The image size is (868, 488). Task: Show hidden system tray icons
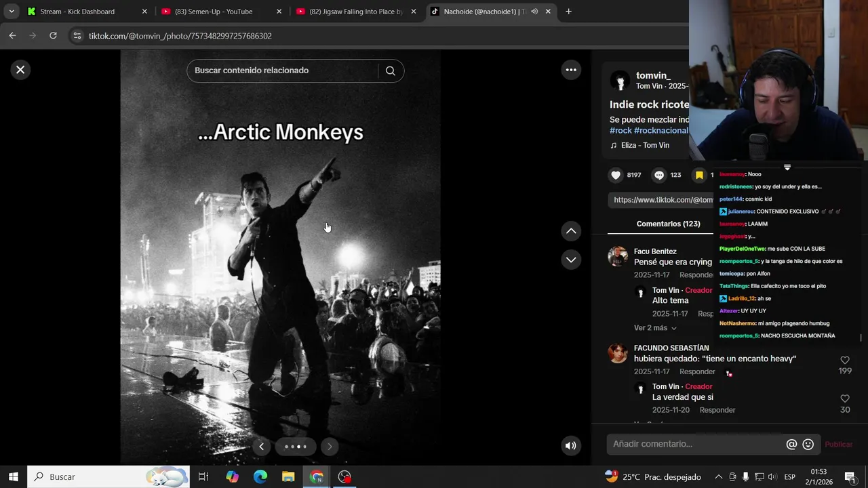tap(719, 477)
